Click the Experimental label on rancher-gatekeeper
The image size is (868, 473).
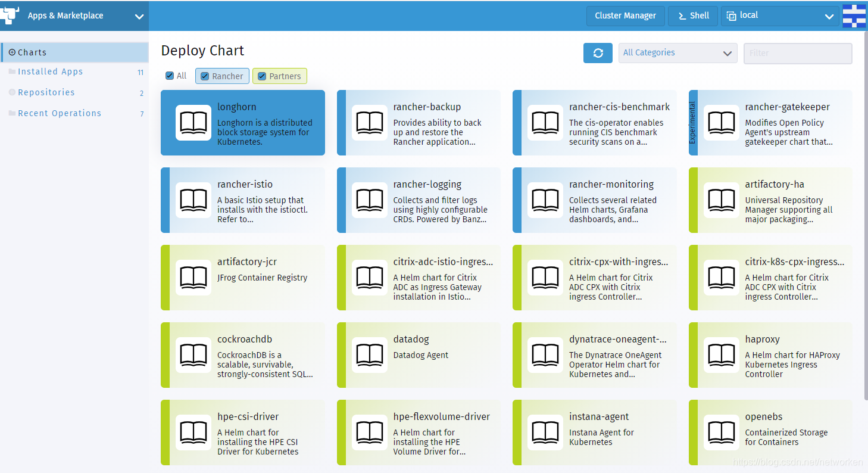pos(692,123)
